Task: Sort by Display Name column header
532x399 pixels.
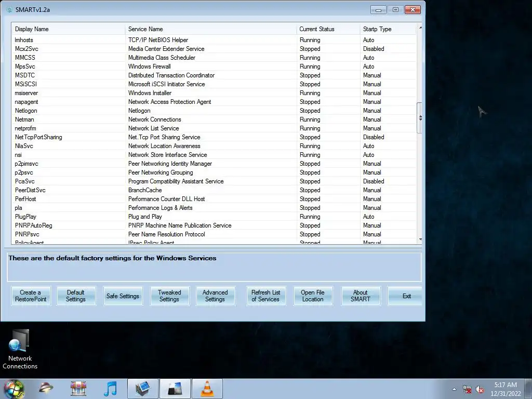Action: [x=68, y=29]
